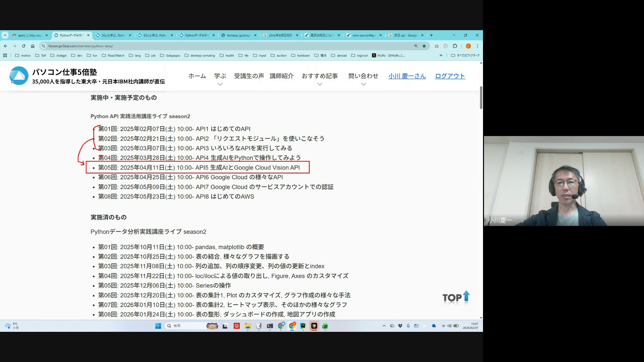Expand the おすすめ記事 menu chevron

(x=320, y=84)
